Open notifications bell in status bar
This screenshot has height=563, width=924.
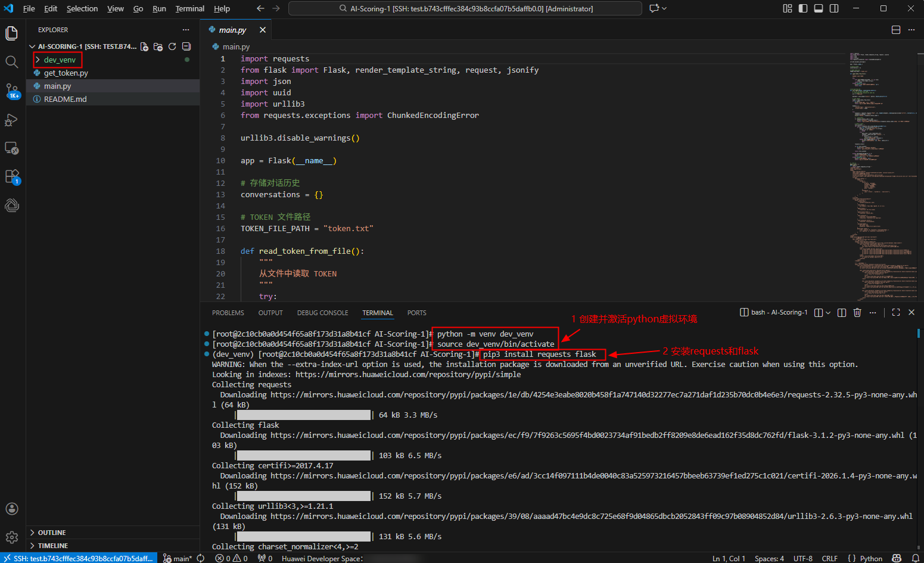click(915, 558)
